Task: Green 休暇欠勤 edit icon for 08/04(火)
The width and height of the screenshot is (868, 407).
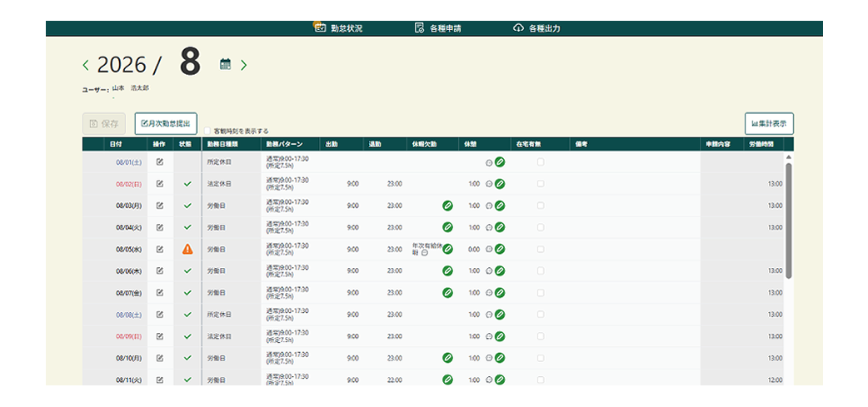Action: tap(448, 227)
